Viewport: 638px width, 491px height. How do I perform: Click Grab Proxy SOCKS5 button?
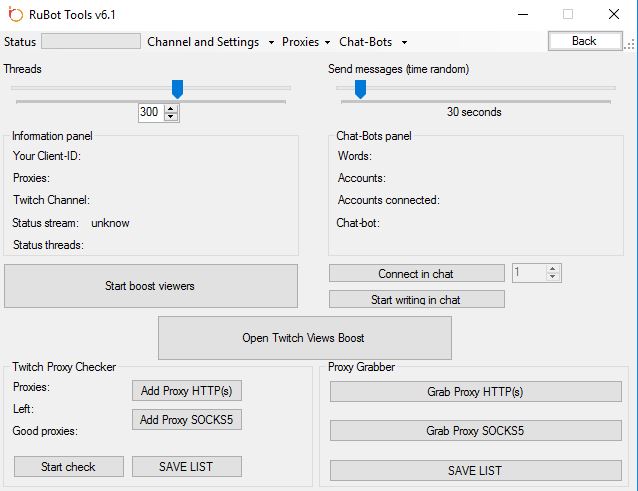[x=475, y=431]
